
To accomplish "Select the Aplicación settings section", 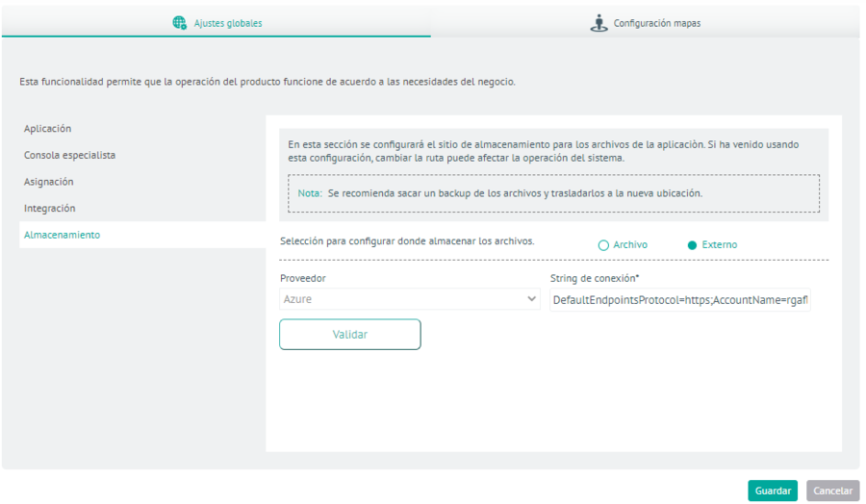I will (47, 129).
